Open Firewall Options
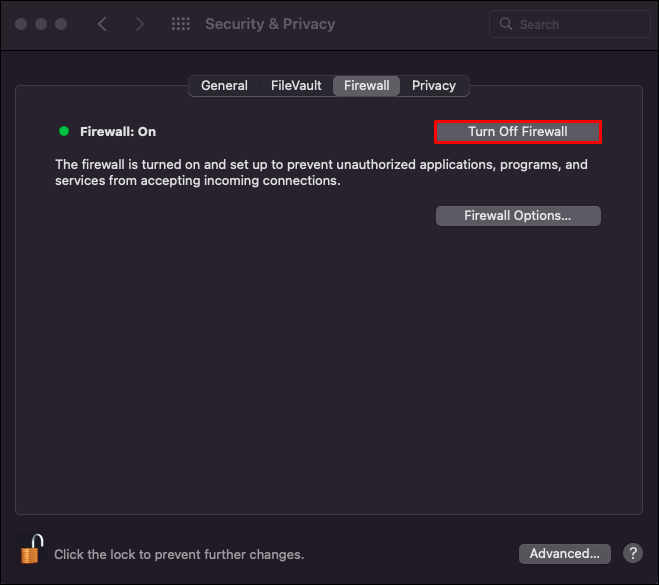This screenshot has width=659, height=585. (x=518, y=216)
